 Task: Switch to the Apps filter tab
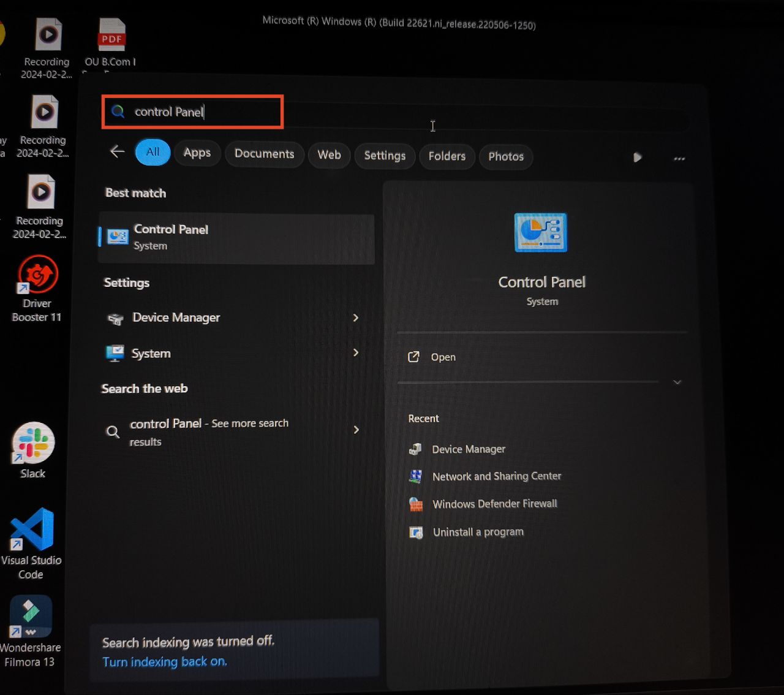[197, 153]
